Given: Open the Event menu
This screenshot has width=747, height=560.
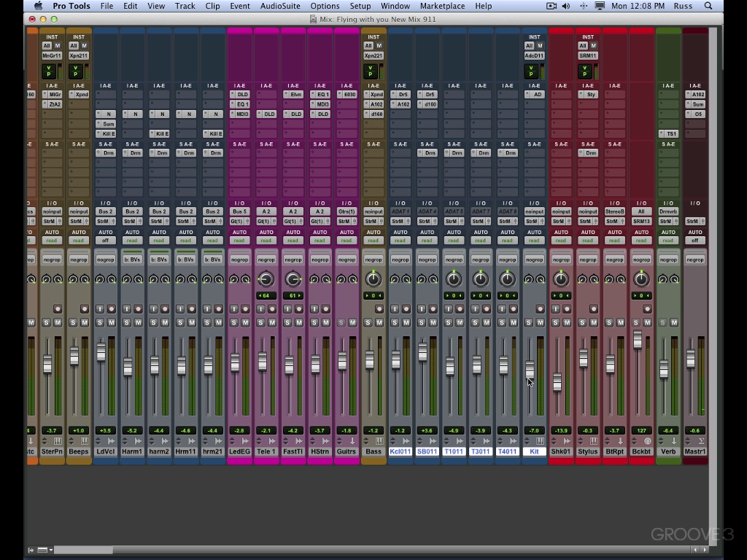Looking at the screenshot, I should (239, 6).
